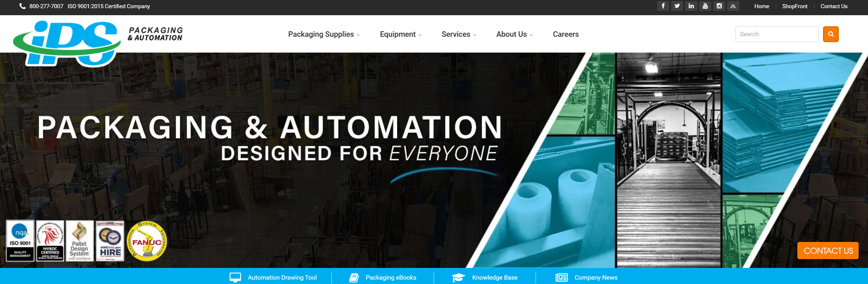
Task: Click the orange search magnifier button
Action: pos(831,34)
